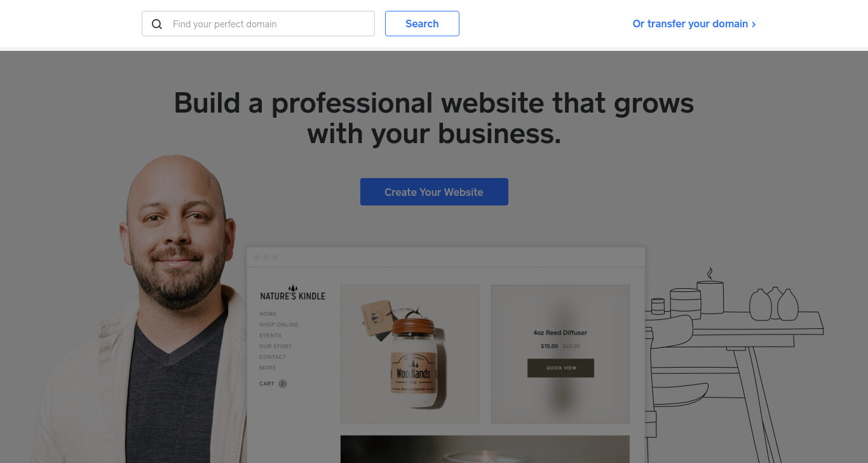Select SHOP ONLINE in the mockup menu
Screen dimensions: 868x463
click(x=278, y=324)
